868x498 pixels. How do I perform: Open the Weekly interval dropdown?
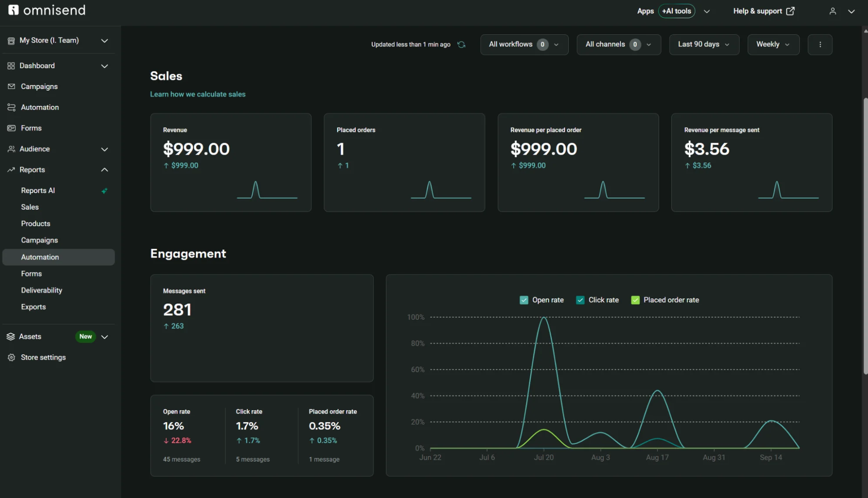(773, 45)
